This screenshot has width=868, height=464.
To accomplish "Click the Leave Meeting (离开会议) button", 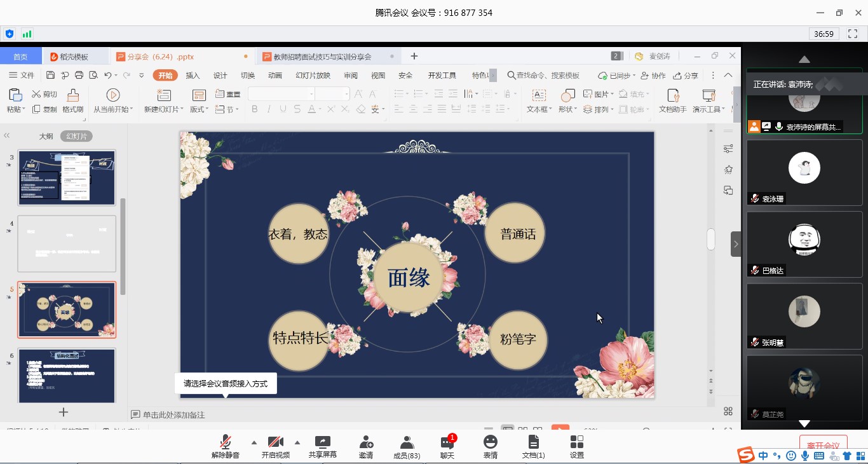I will pos(823,445).
